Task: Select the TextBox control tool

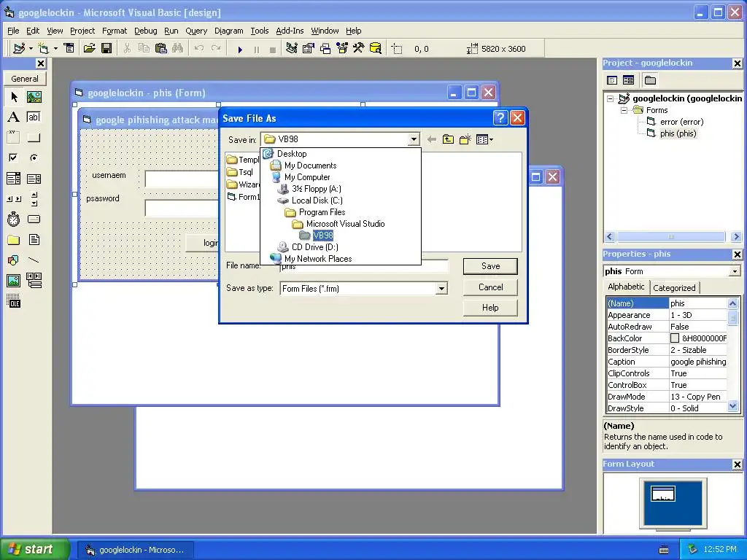Action: coord(34,117)
